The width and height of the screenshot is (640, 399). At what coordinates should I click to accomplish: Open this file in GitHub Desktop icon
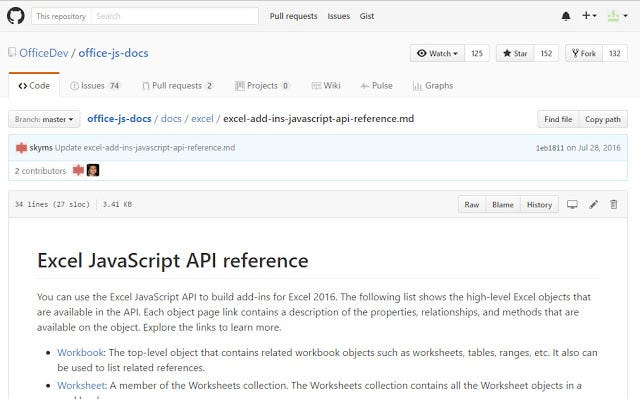(x=572, y=204)
